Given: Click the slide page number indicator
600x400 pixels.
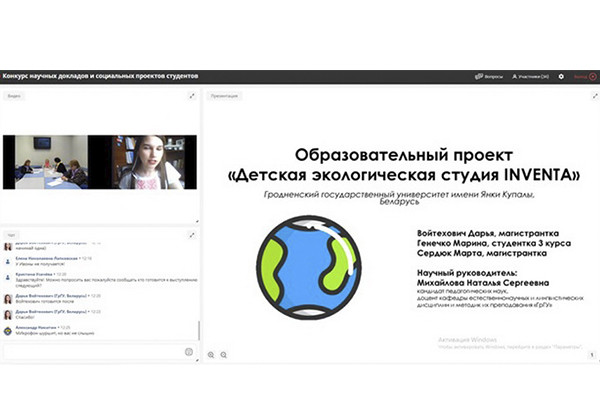Looking at the screenshot, I should [x=591, y=355].
